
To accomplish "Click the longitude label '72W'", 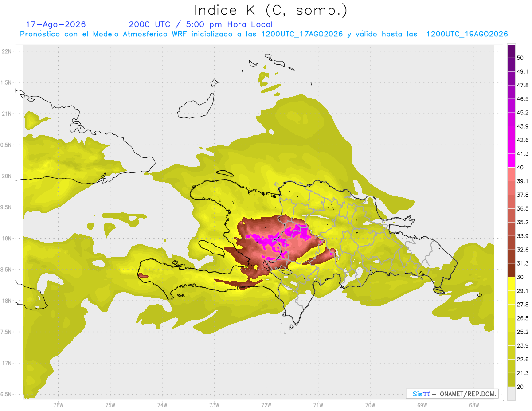I will (x=266, y=405).
